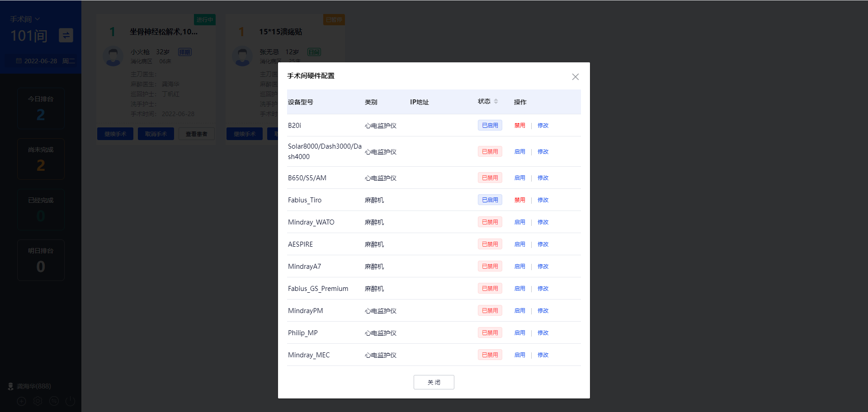The image size is (868, 412).
Task: Enable the AESPIRE device
Action: (519, 244)
